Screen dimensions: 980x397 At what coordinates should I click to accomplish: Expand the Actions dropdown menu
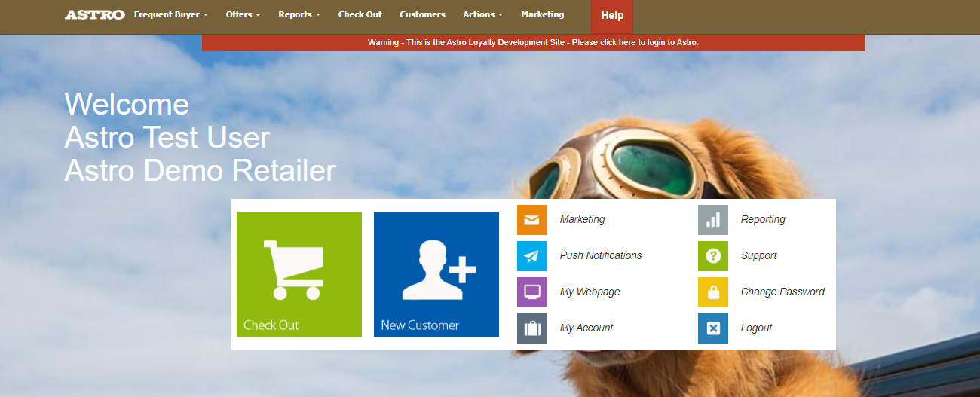[482, 14]
